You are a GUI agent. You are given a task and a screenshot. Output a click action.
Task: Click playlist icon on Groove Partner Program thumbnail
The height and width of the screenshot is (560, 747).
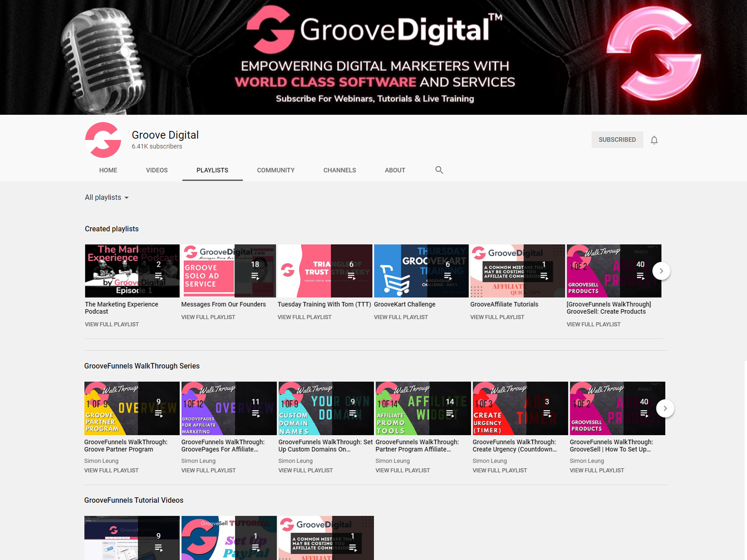point(158,413)
